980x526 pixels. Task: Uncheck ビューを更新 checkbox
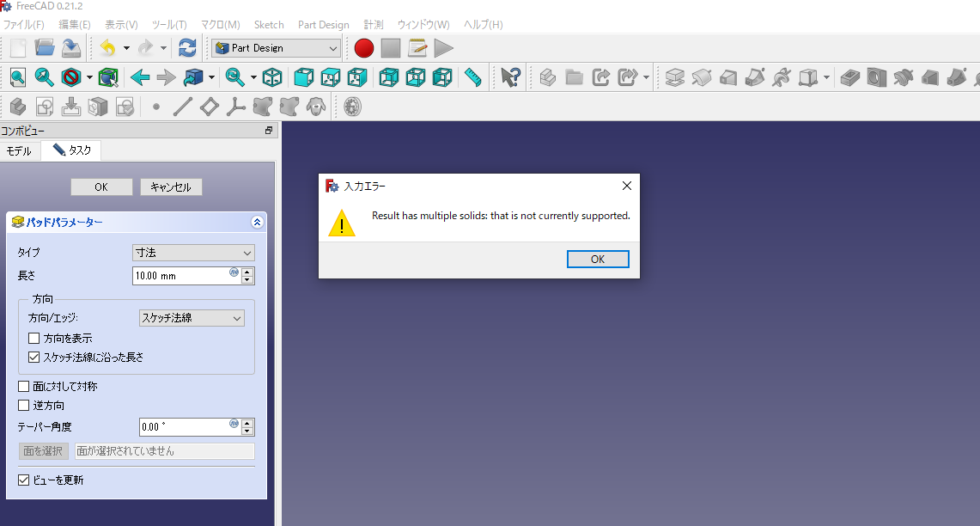point(24,480)
